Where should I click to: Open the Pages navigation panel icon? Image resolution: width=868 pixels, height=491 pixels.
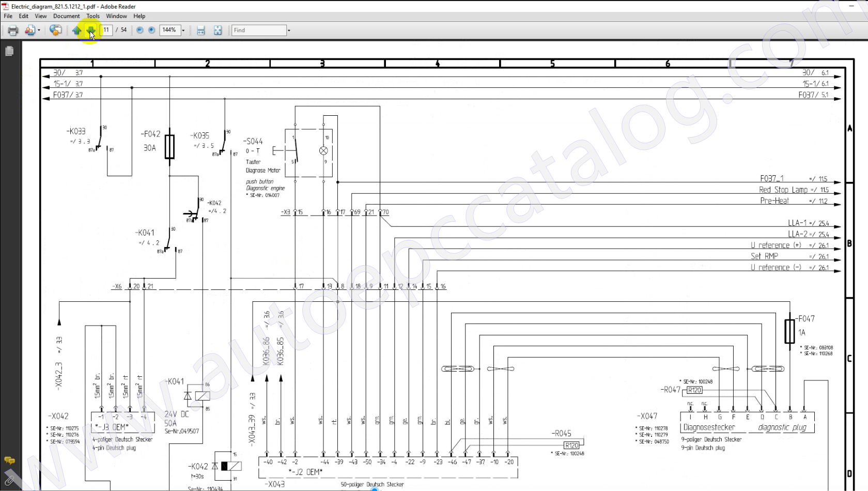pos(9,51)
